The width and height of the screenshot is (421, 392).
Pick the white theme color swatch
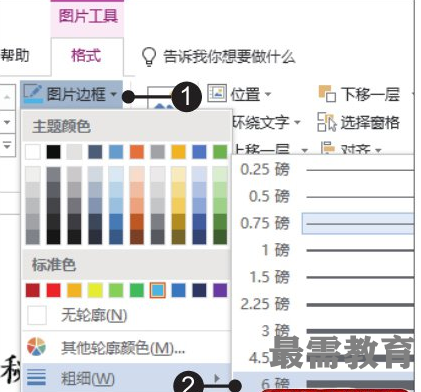(x=33, y=152)
